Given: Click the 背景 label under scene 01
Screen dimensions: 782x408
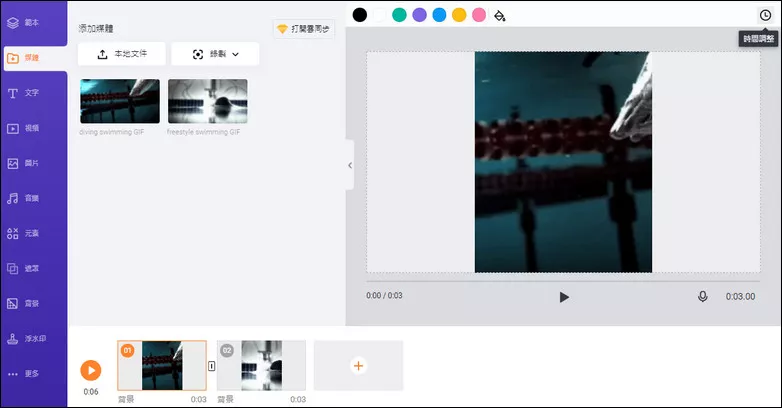Looking at the screenshot, I should (126, 399).
